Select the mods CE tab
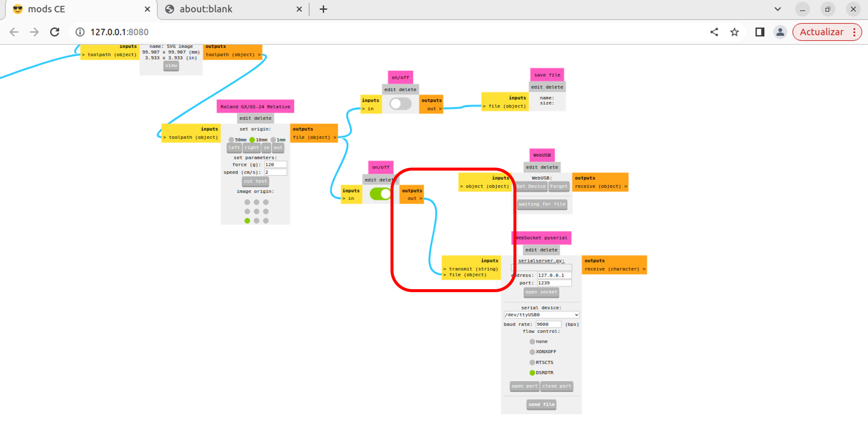 click(x=47, y=9)
